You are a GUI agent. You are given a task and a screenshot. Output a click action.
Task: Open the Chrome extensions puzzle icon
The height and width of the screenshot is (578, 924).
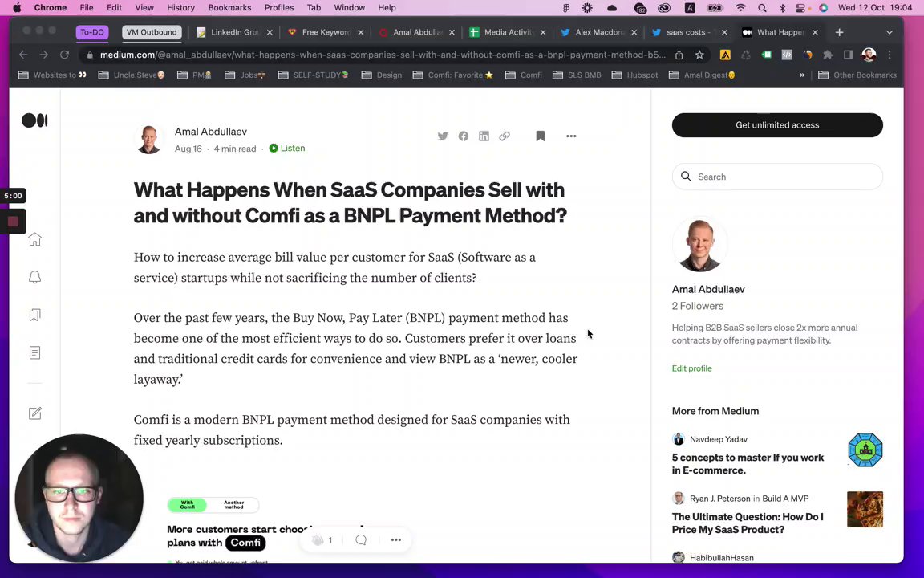coord(828,55)
